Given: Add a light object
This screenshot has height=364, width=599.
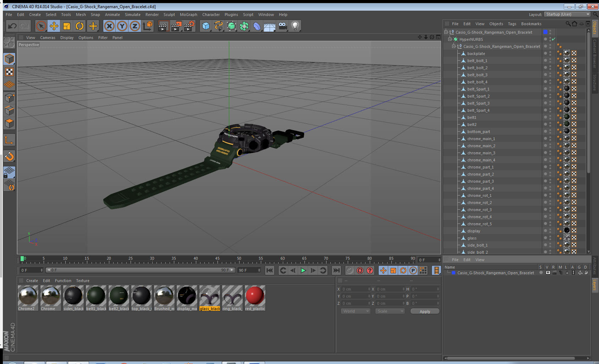Looking at the screenshot, I should (x=295, y=26).
